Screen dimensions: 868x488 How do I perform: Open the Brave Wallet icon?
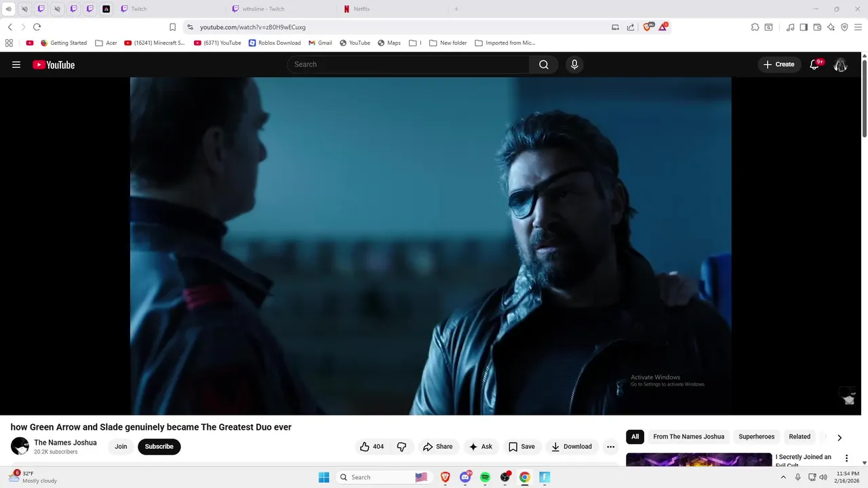[x=817, y=27]
